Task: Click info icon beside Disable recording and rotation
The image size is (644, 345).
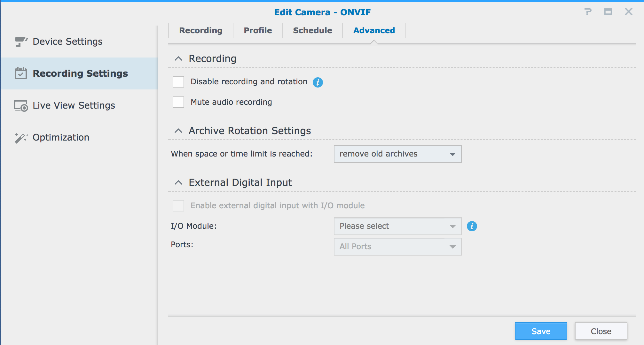Action: pyautogui.click(x=318, y=82)
